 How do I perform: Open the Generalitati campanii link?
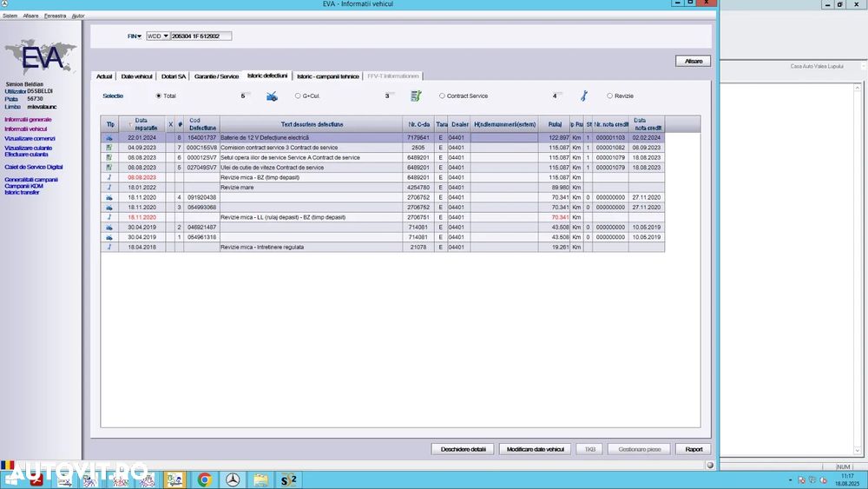click(31, 180)
